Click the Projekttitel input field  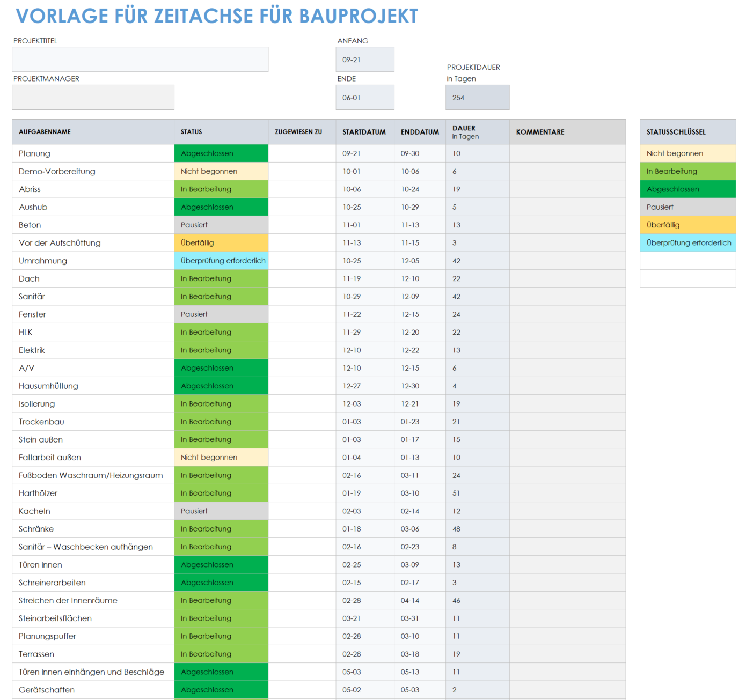[140, 60]
